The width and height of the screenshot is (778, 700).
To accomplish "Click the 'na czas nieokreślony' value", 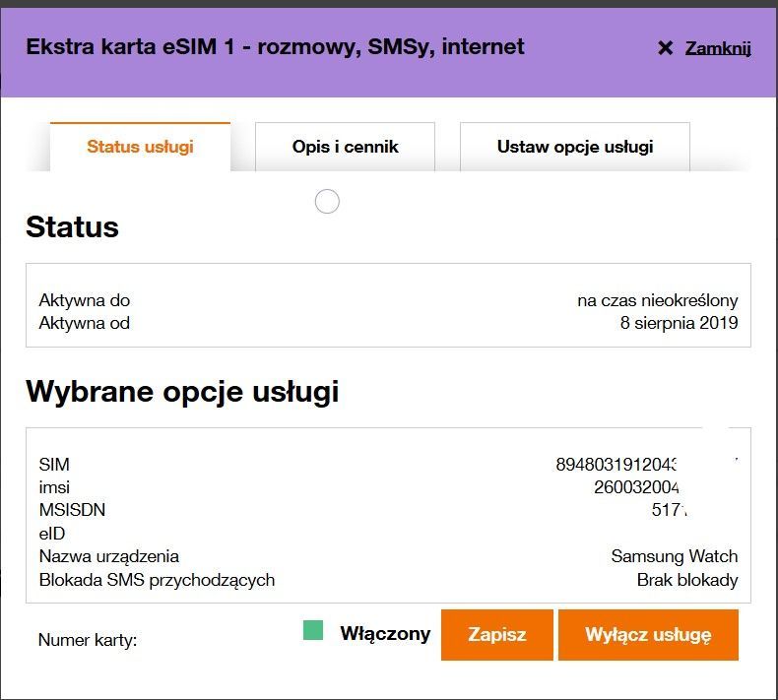I will tap(657, 300).
